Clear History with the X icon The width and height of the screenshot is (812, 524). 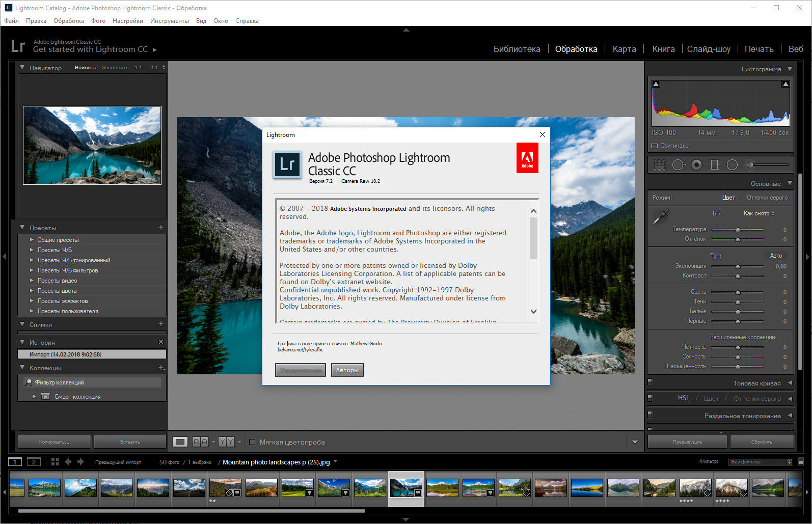161,342
